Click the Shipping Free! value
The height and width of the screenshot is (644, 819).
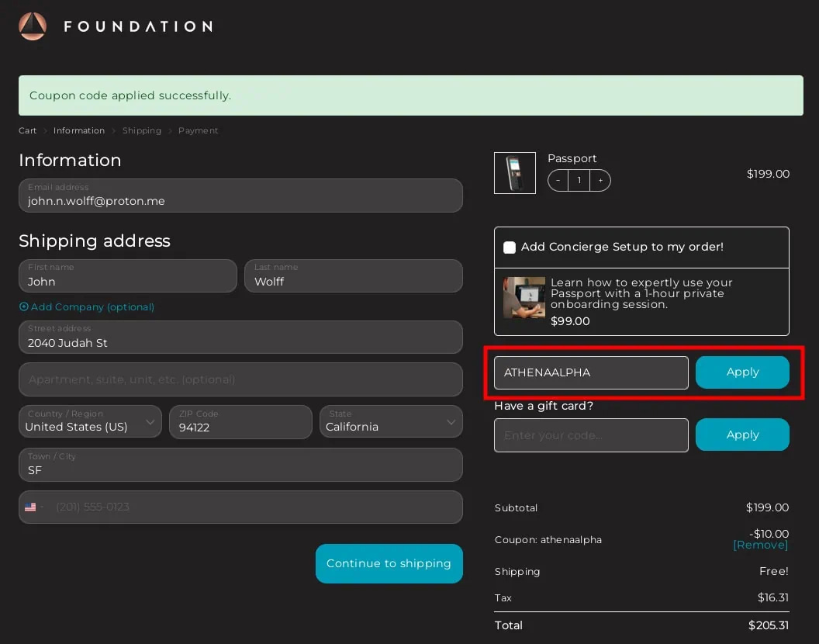(773, 571)
